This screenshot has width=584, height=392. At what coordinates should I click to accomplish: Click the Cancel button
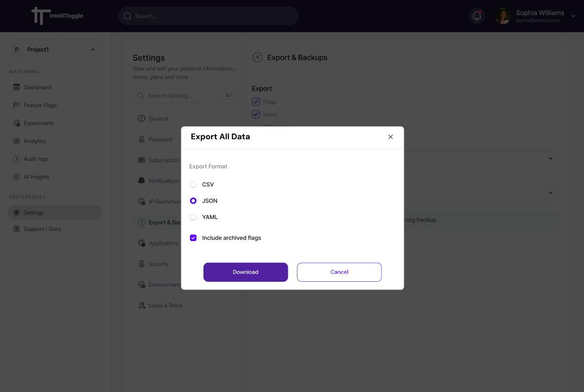(x=339, y=272)
